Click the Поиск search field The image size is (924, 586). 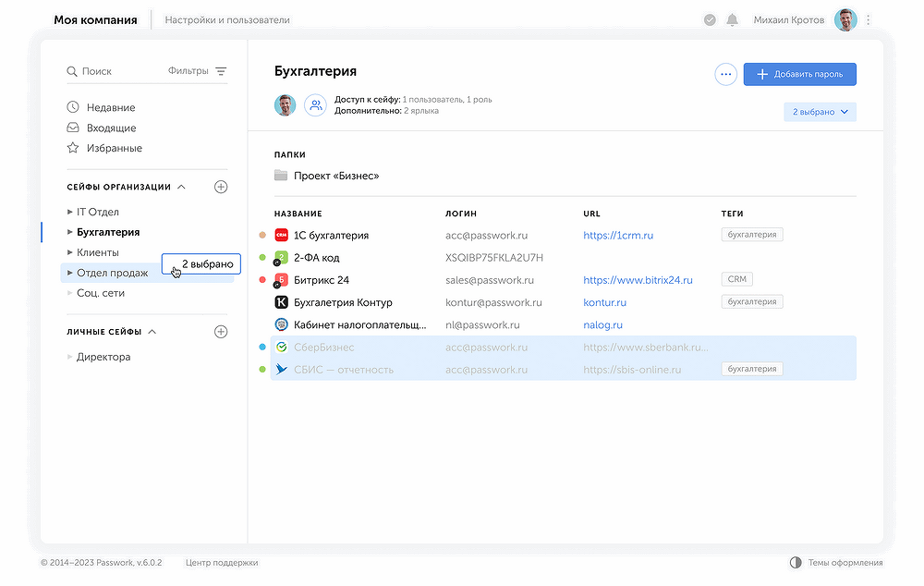point(111,71)
